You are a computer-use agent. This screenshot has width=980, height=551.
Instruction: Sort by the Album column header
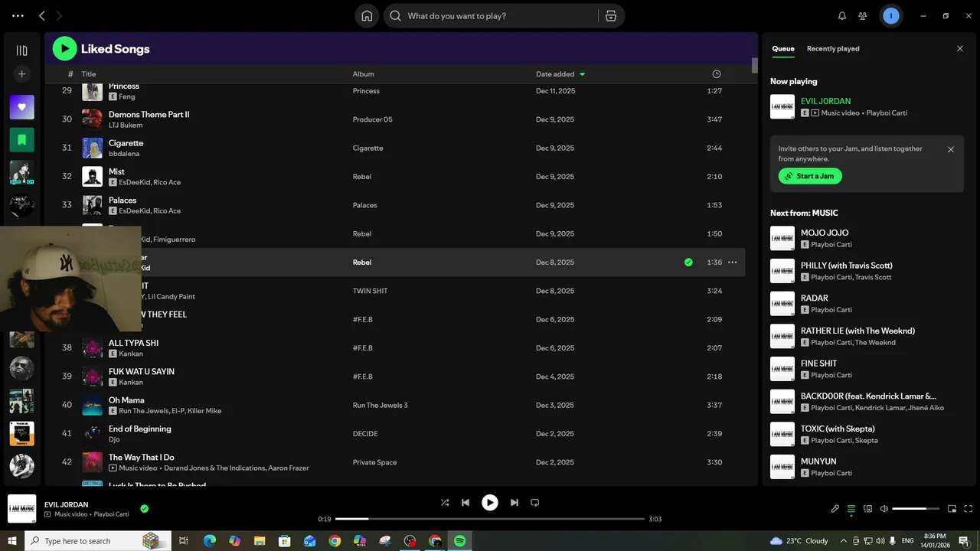[363, 74]
